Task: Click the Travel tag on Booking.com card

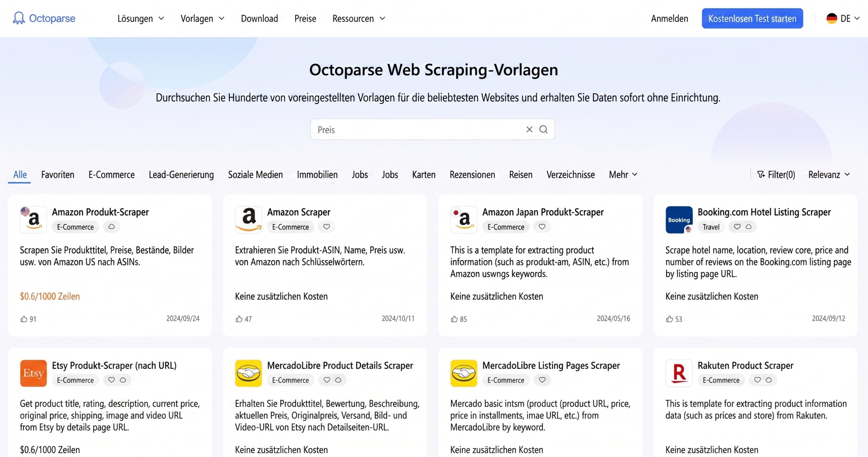Action: click(711, 227)
